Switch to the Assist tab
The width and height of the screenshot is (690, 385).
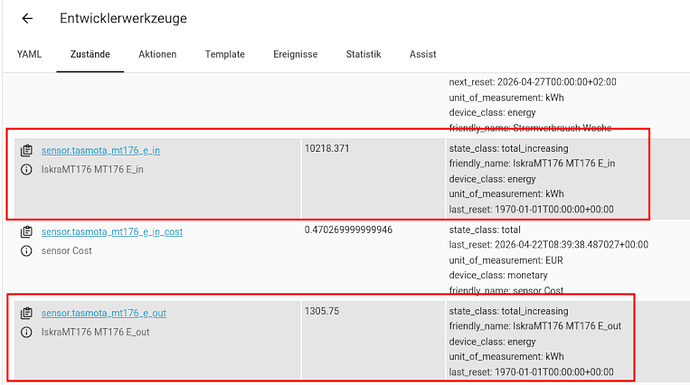[423, 55]
